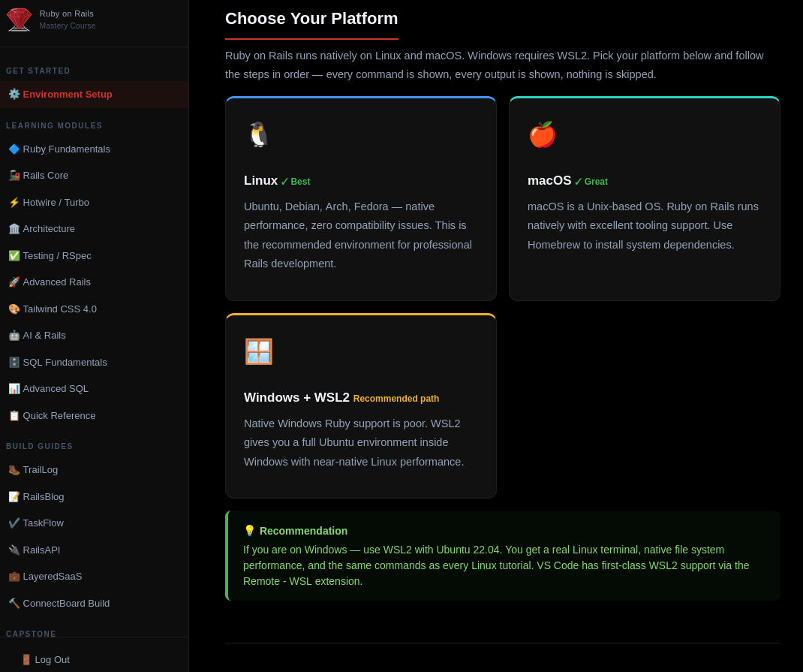
Task: Open SQL Fundamentals
Action: (x=95, y=362)
